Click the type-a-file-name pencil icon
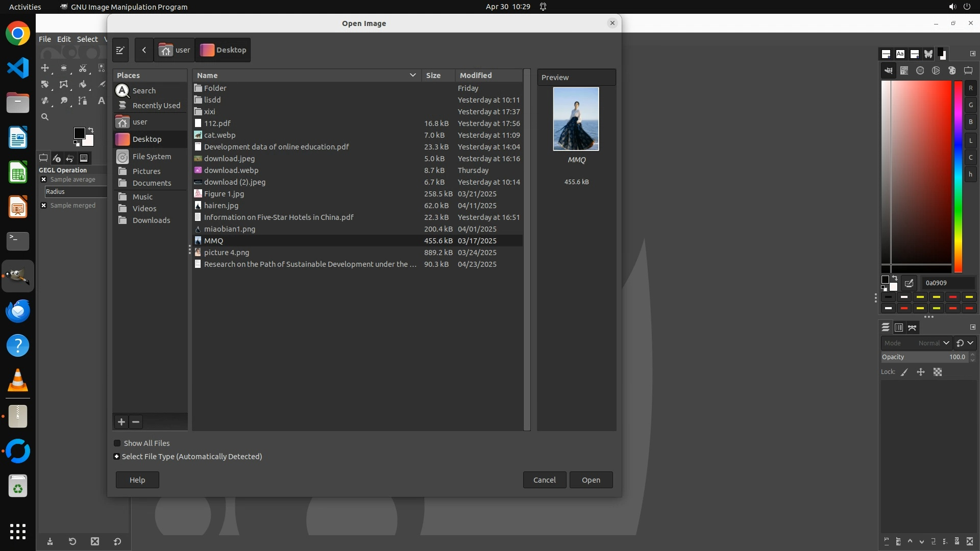Viewport: 980px width, 551px height. click(x=120, y=50)
